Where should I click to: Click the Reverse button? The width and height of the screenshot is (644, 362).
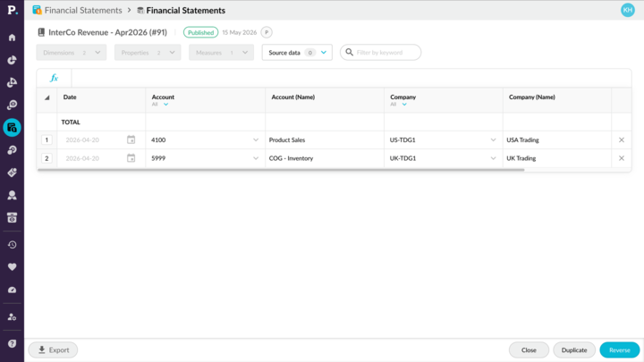[x=619, y=350]
